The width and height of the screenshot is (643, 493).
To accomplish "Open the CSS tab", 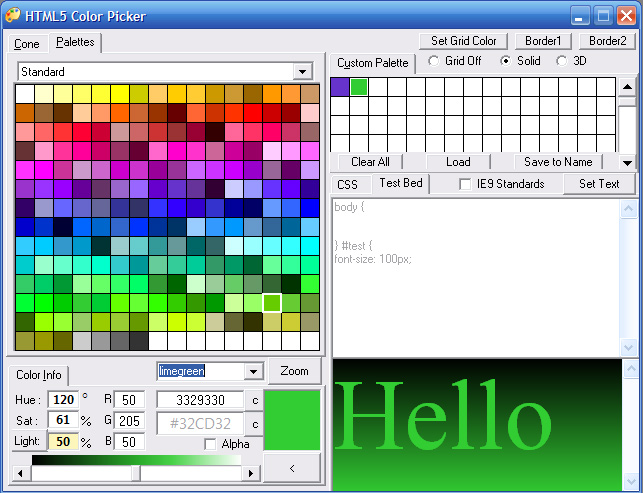I will point(347,185).
